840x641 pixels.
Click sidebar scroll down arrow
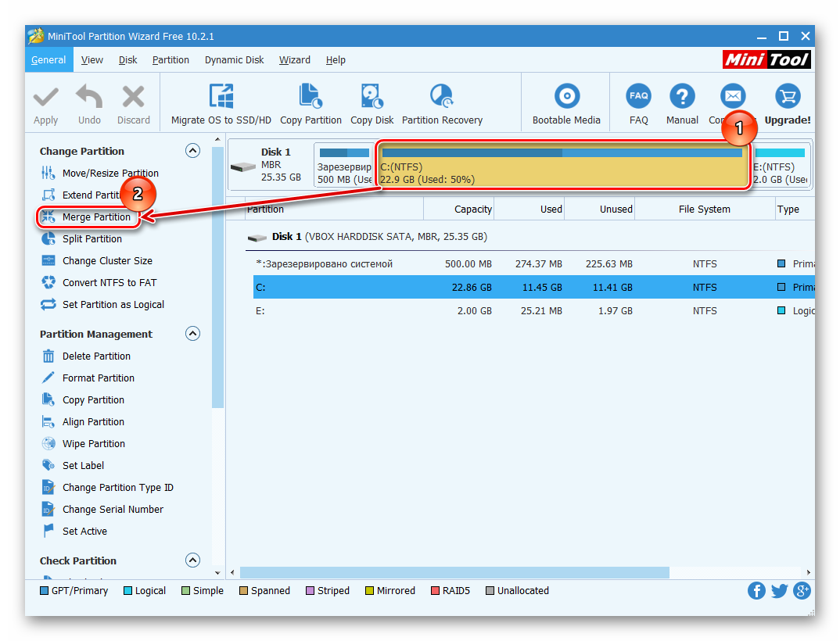pos(217,572)
